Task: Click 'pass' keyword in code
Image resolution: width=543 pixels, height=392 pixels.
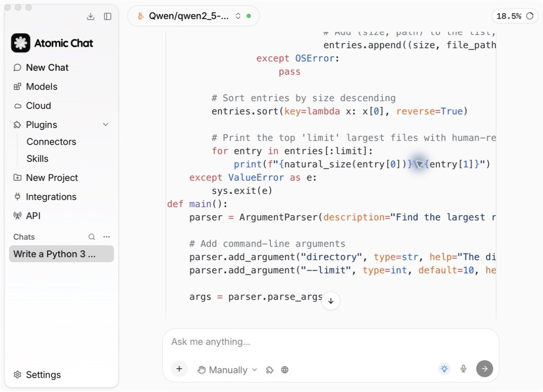Action: (x=290, y=72)
